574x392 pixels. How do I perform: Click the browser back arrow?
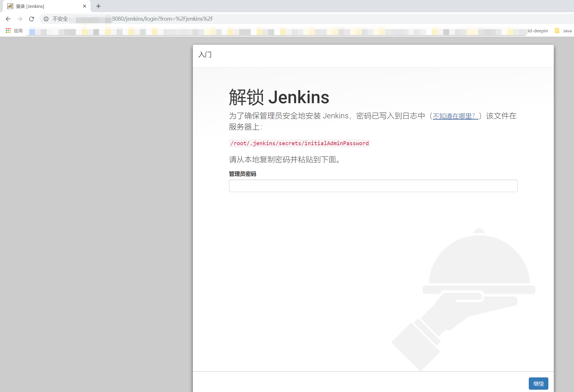(x=8, y=19)
